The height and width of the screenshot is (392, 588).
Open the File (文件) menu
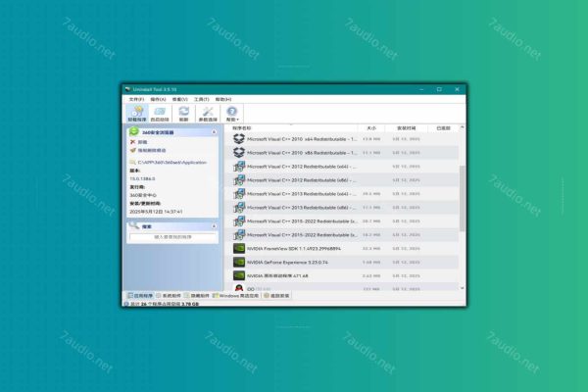point(135,99)
